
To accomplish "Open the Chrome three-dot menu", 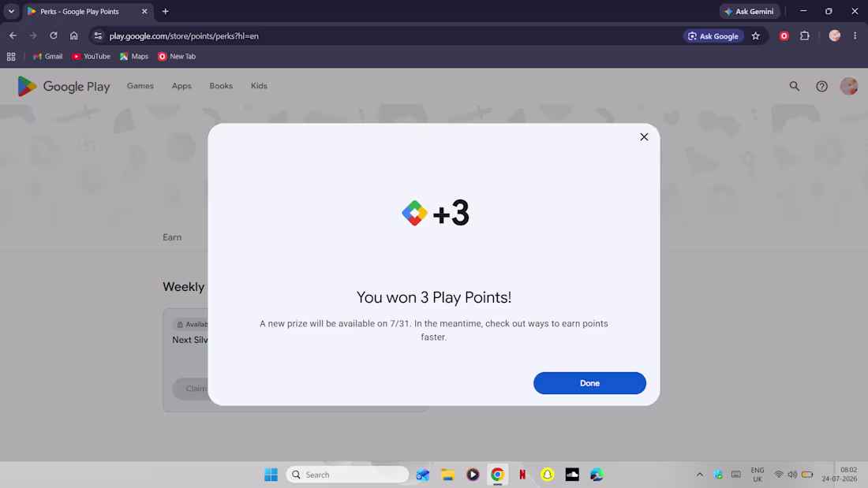I will point(855,35).
